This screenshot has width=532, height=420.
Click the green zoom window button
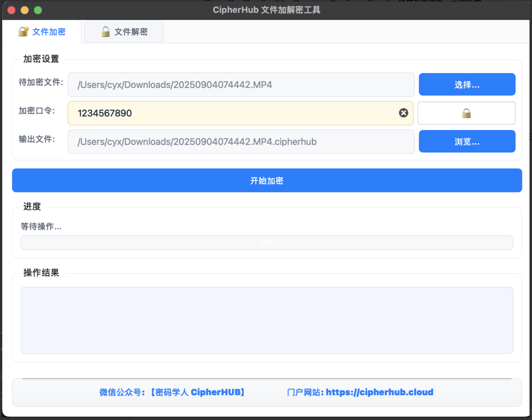click(38, 10)
